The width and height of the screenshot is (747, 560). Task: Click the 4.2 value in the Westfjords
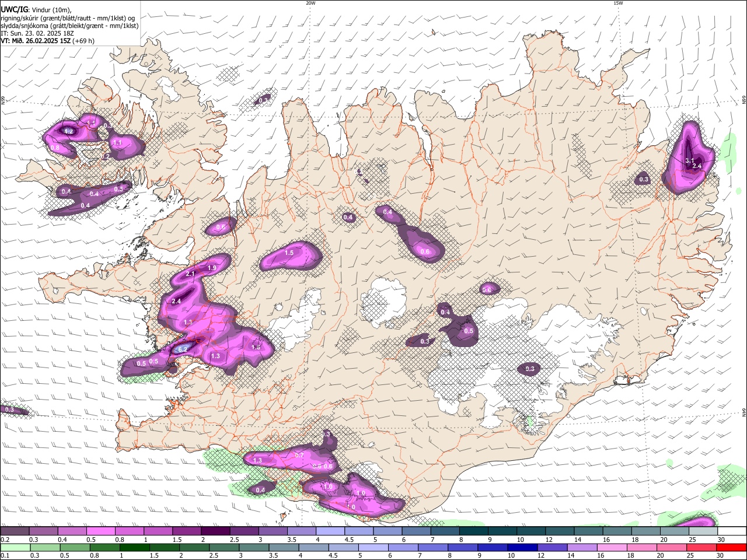tap(68, 131)
